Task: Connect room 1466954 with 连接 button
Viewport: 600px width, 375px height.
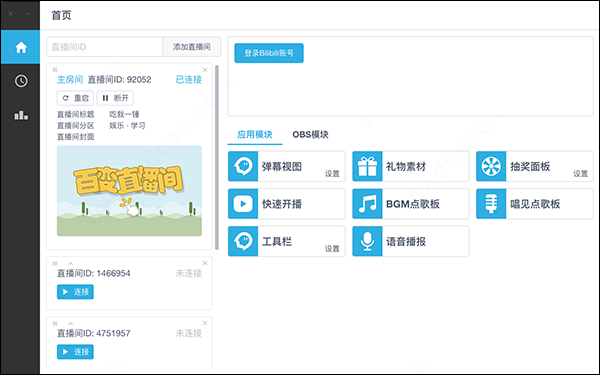Action: point(75,292)
